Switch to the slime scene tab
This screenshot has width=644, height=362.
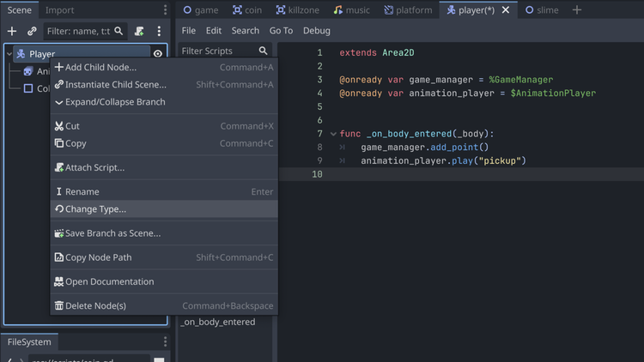(542, 9)
